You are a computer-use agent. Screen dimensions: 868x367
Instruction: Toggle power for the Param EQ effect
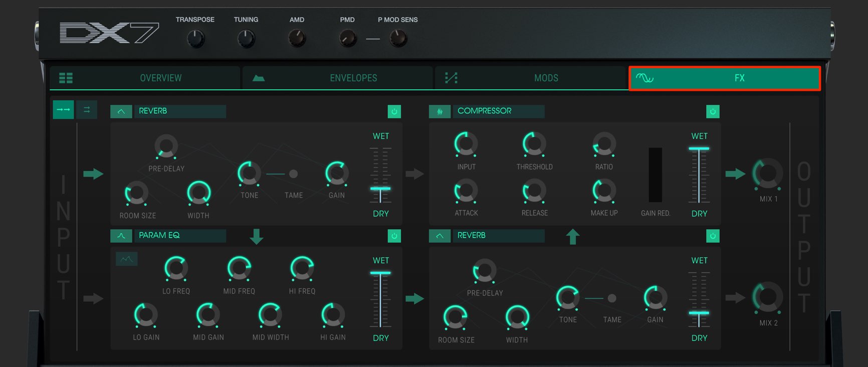tap(394, 236)
